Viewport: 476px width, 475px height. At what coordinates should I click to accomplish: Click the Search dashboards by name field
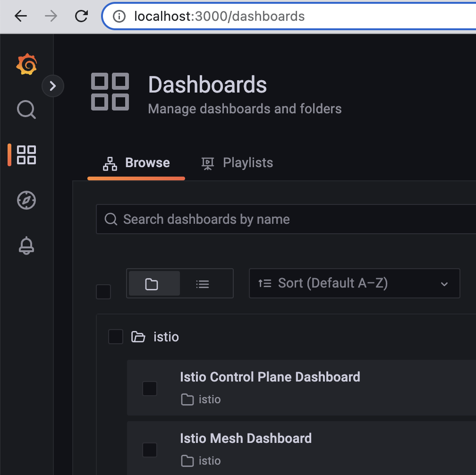[286, 219]
